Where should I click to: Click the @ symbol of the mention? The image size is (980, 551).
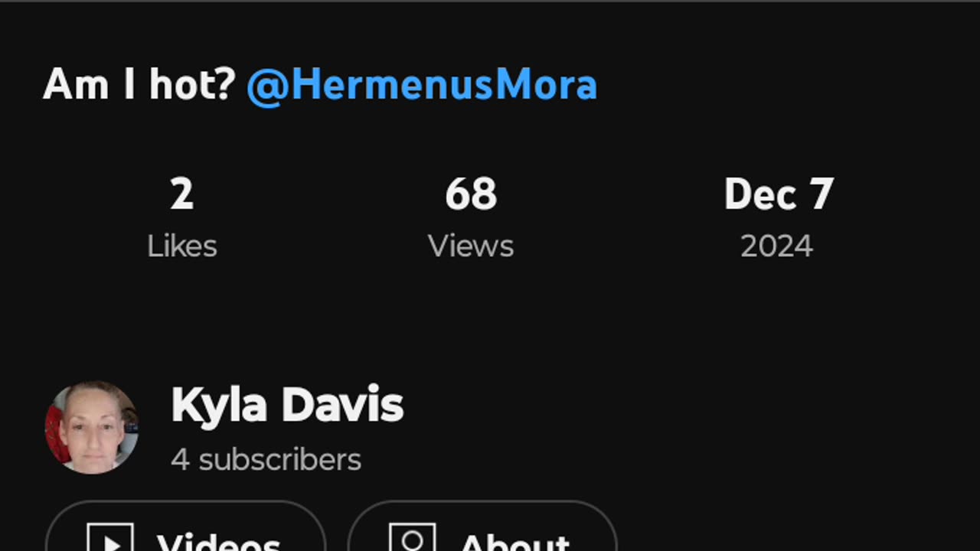pyautogui.click(x=267, y=86)
